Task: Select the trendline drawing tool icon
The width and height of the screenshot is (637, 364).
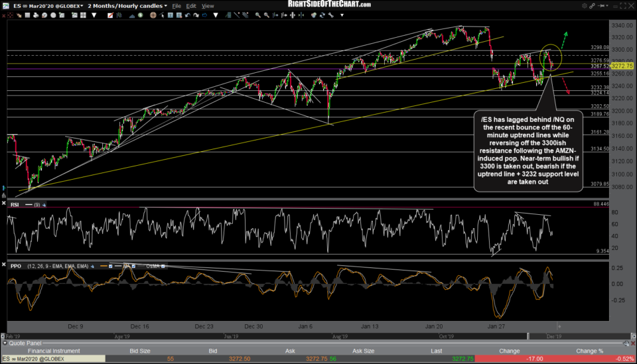Action: [x=236, y=15]
